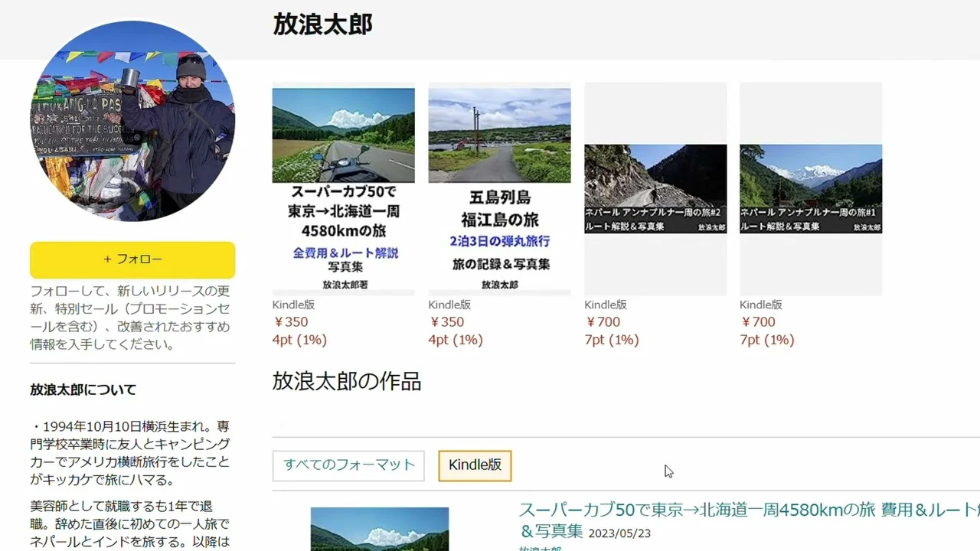Click Kindle版 label under the 五島列島 book
Image resolution: width=980 pixels, height=551 pixels.
(449, 305)
